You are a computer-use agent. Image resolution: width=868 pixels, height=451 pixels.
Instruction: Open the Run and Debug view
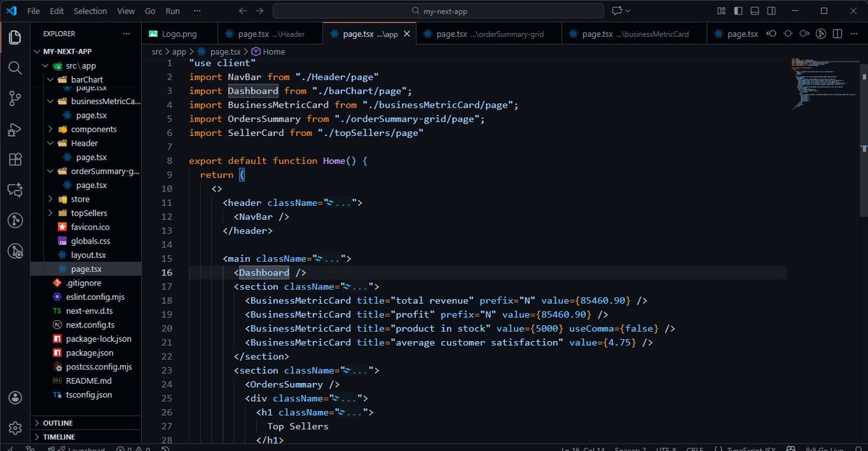point(14,130)
